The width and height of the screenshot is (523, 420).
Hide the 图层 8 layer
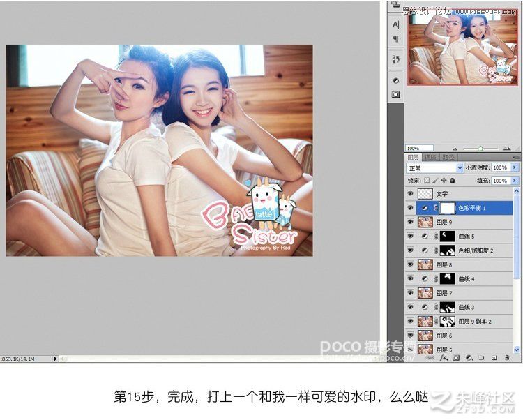click(410, 264)
